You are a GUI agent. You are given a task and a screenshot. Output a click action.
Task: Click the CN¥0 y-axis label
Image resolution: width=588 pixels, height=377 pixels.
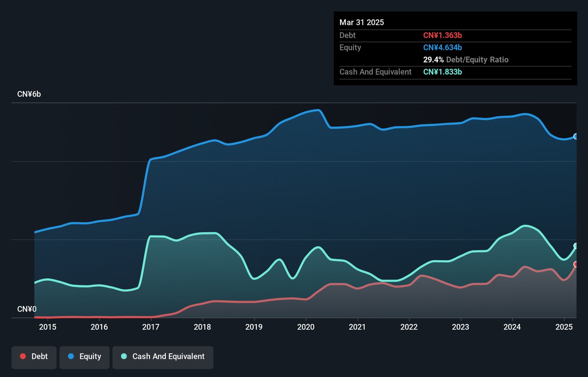[x=27, y=309]
